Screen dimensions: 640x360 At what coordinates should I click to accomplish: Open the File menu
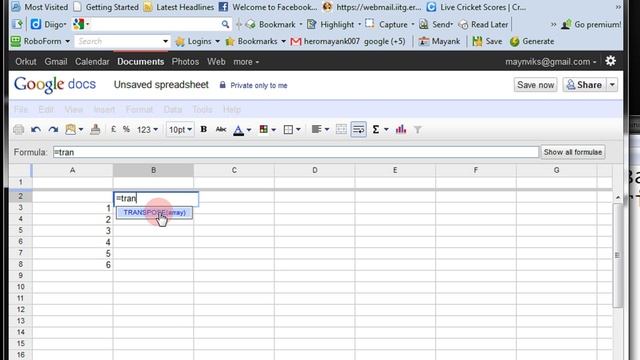pos(21,109)
